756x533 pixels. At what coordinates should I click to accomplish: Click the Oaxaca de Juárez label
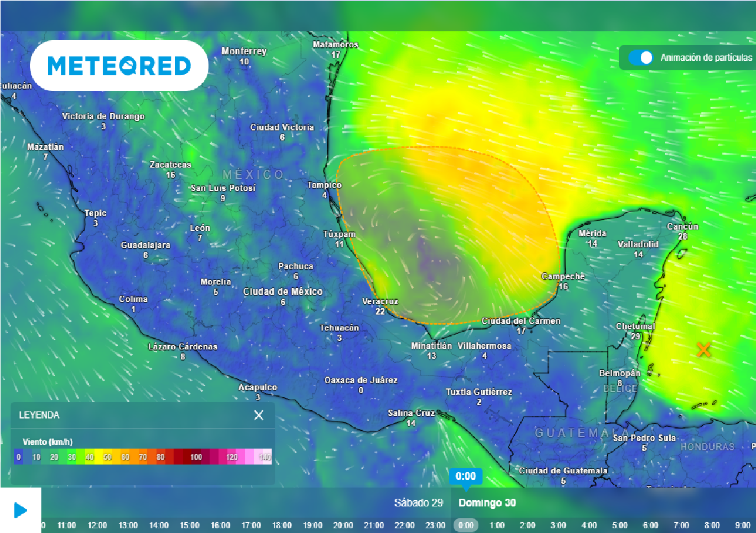[x=361, y=380]
